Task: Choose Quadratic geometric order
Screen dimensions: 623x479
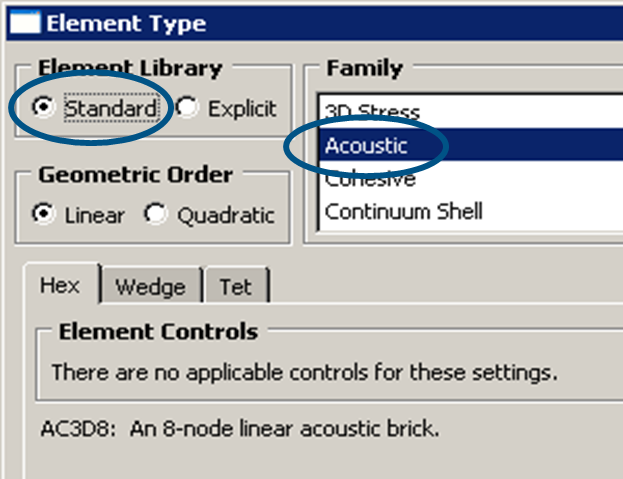Action: [155, 214]
